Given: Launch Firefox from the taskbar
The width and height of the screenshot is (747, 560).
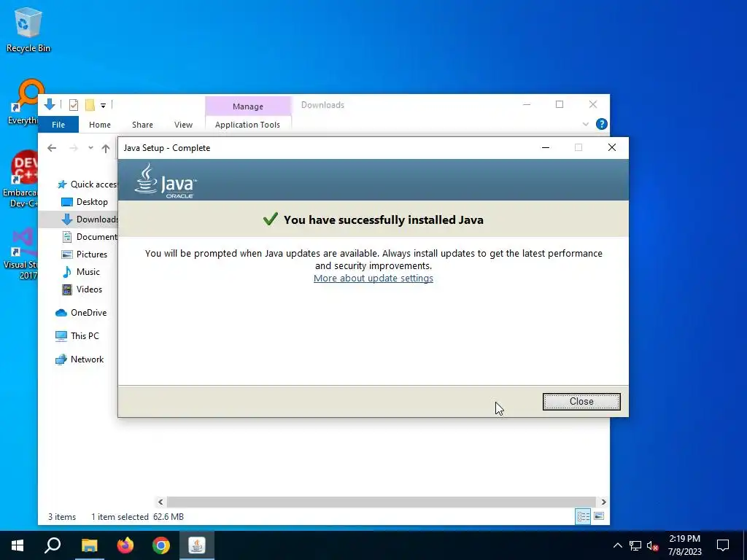Looking at the screenshot, I should (125, 545).
